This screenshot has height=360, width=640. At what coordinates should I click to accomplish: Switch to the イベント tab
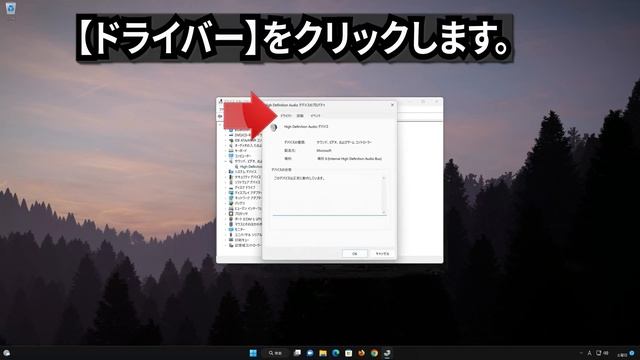pos(316,116)
